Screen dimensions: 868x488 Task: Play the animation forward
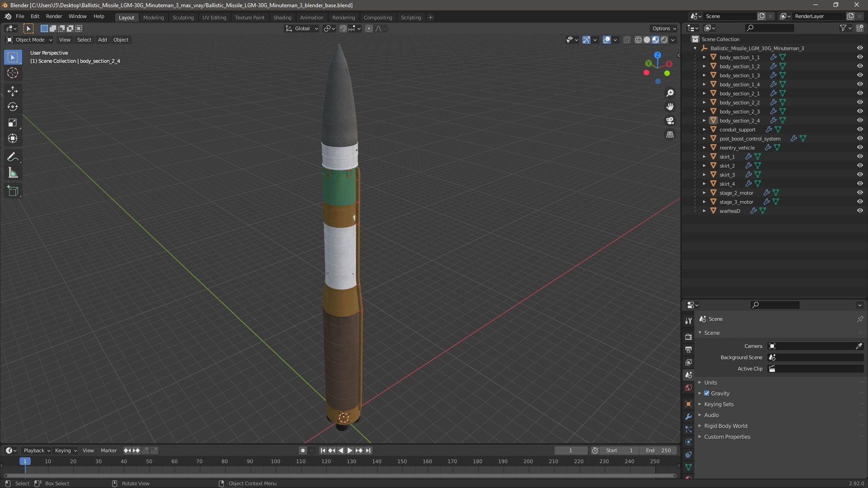tap(349, 450)
